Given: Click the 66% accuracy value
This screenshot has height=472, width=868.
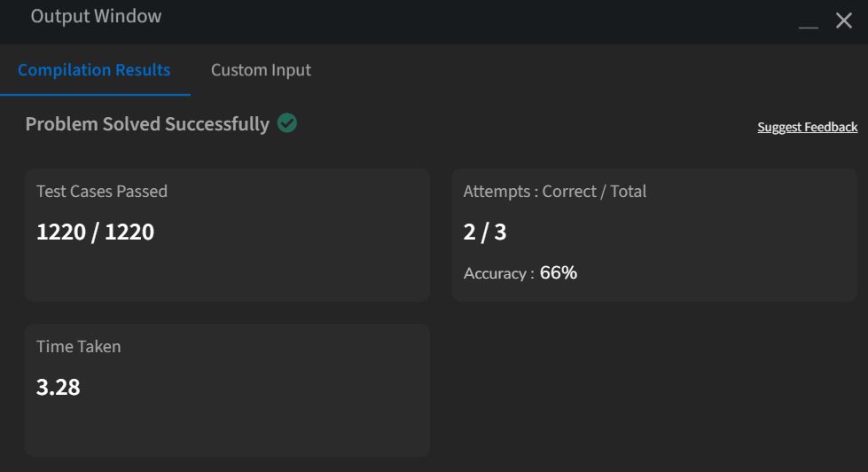Looking at the screenshot, I should pyautogui.click(x=558, y=272).
